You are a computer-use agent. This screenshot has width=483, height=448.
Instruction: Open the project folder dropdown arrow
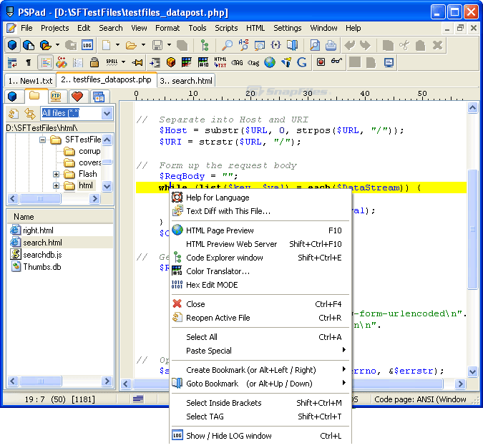(57, 45)
